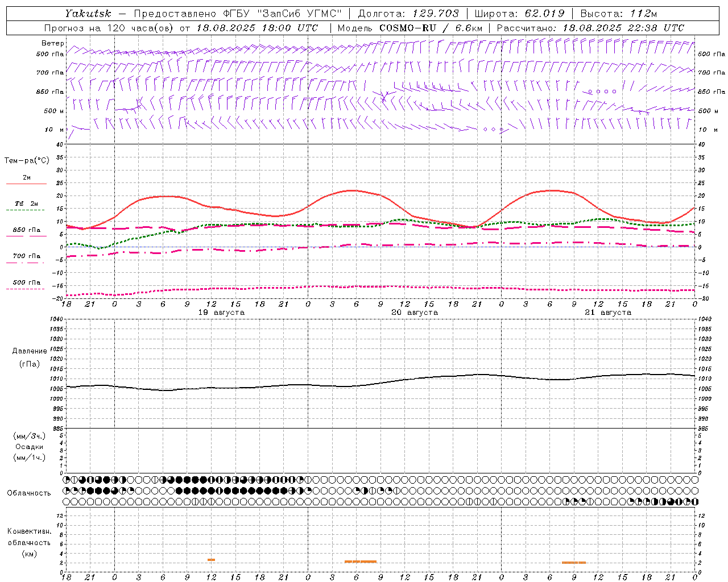The width and height of the screenshot is (728, 582).
Task: Click the '(мм/1ч.)' precipitation unit label
Action: pyautogui.click(x=30, y=458)
